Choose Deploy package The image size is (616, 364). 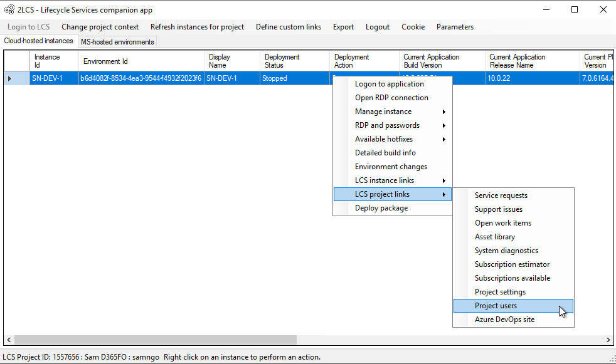click(393, 208)
